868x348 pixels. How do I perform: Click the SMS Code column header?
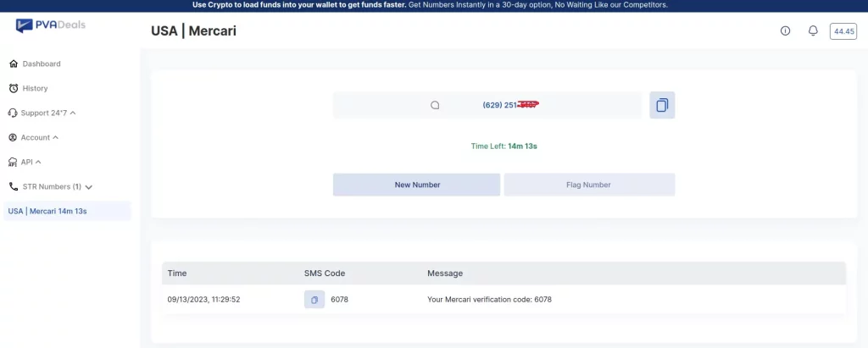click(325, 273)
